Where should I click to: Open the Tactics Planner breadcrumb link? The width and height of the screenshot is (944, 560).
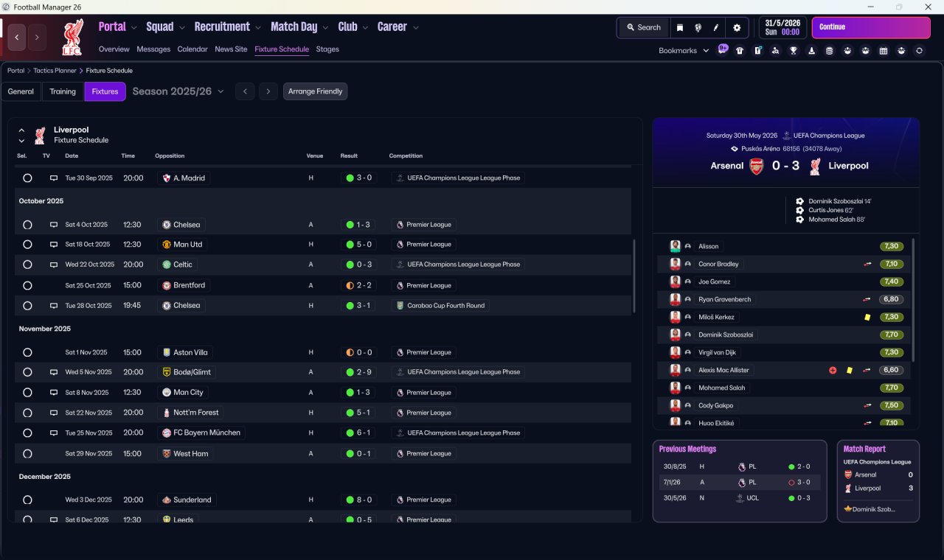point(55,71)
